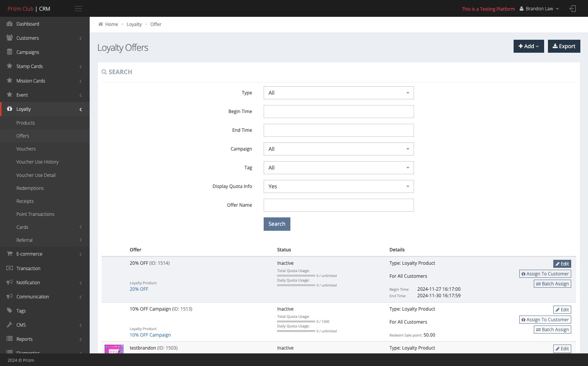Image resolution: width=588 pixels, height=366 pixels.
Task: Click the user icon beside Brandon Law
Action: point(522,9)
